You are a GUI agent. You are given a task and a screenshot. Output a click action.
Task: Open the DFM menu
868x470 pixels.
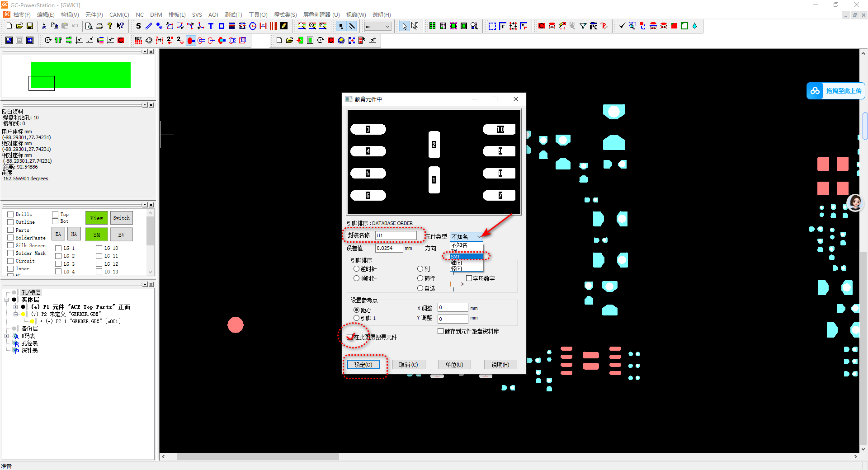pos(156,15)
